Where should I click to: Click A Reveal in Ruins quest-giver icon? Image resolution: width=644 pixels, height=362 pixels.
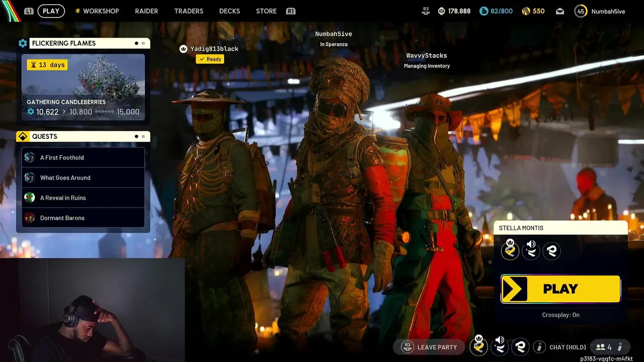point(30,198)
